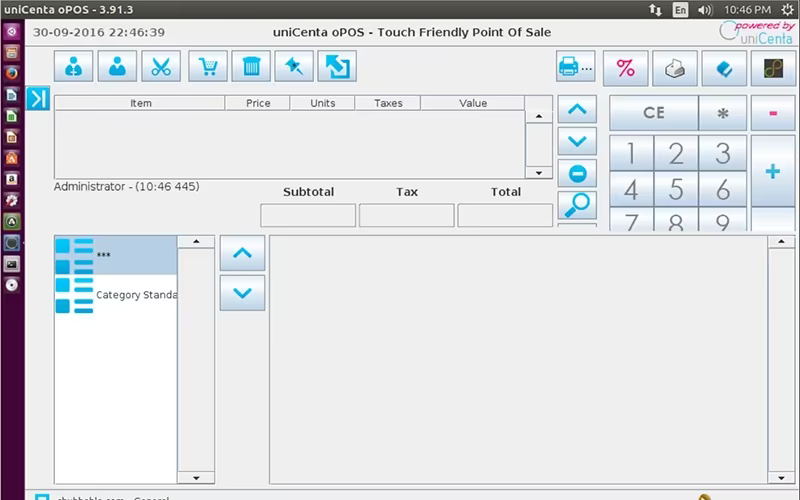The width and height of the screenshot is (800, 500).
Task: Open the system gear menu
Action: pyautogui.click(x=788, y=10)
